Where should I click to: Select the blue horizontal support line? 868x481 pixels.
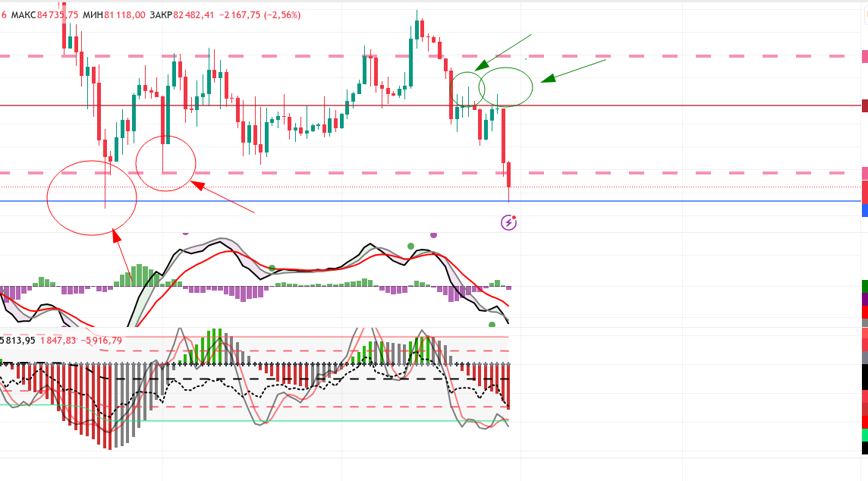[683, 201]
